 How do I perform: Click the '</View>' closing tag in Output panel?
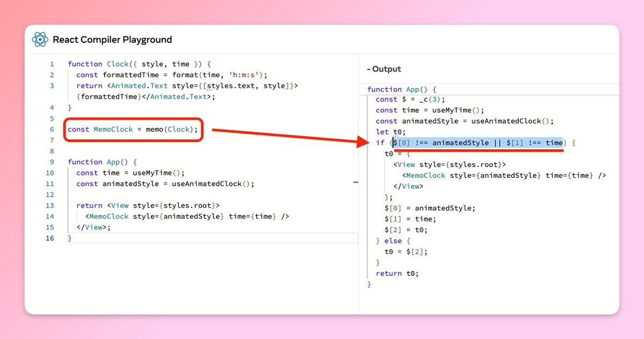408,186
